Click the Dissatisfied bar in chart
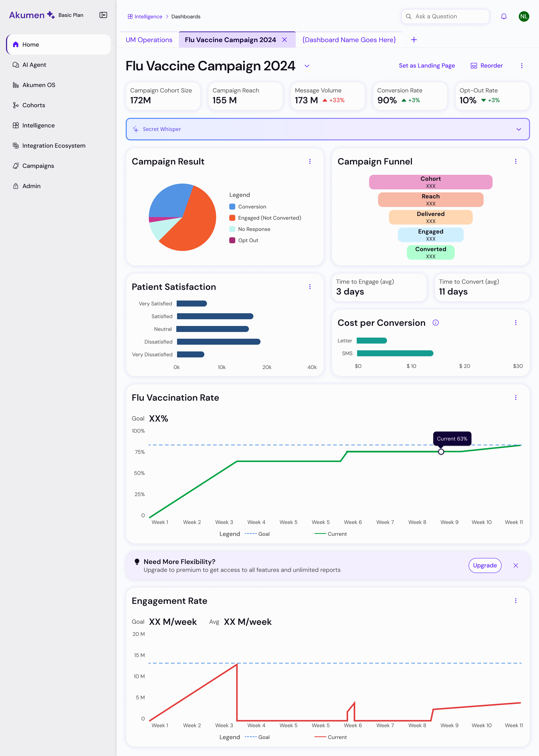The height and width of the screenshot is (756, 539). 218,342
